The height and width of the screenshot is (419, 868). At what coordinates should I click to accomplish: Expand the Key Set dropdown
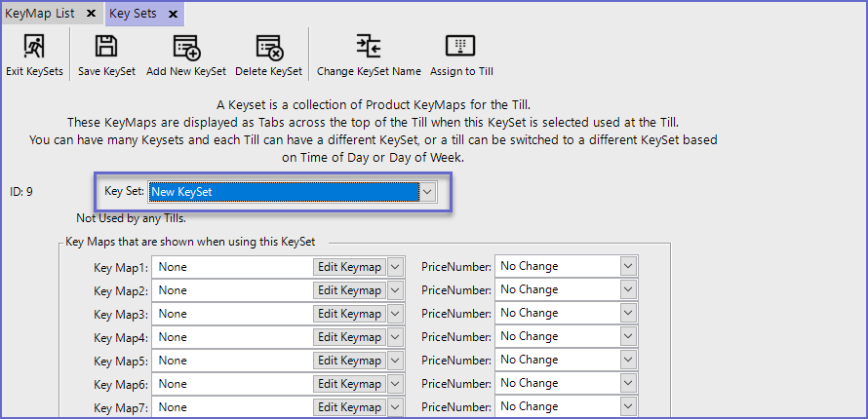(427, 192)
